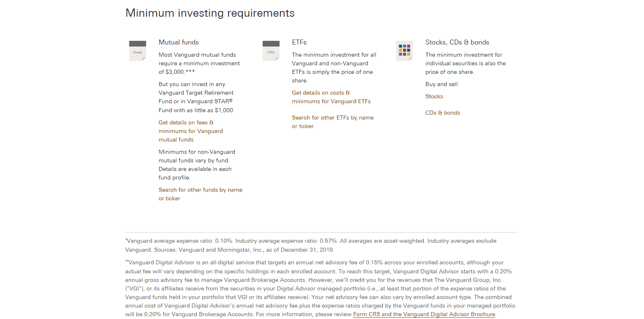This screenshot has height=319, width=644.
Task: Open Form CRS and Digital Advisor Brochure link
Action: point(424,315)
